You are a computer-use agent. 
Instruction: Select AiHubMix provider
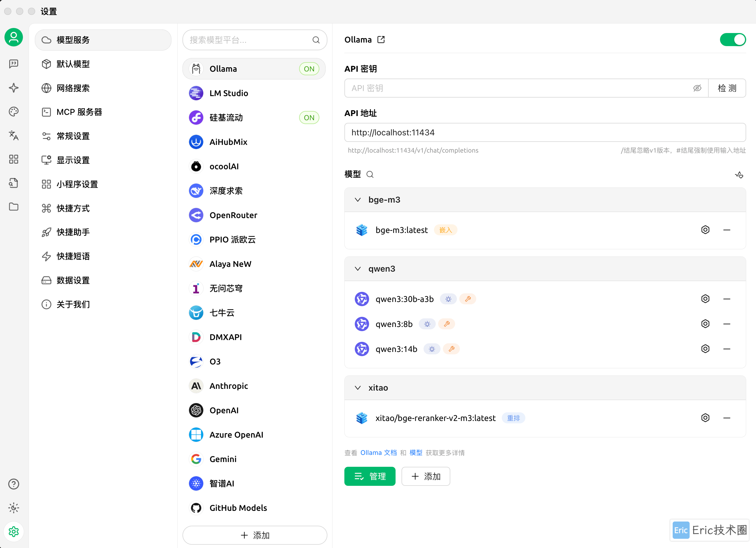[x=254, y=142]
